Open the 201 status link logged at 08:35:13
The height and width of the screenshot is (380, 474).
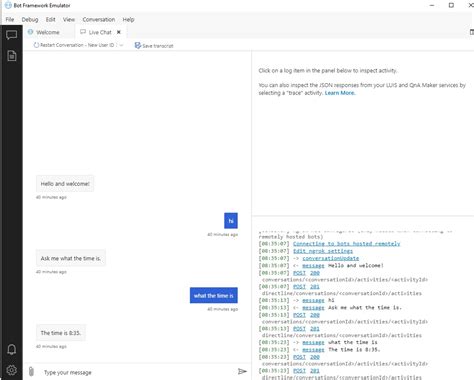point(315,329)
